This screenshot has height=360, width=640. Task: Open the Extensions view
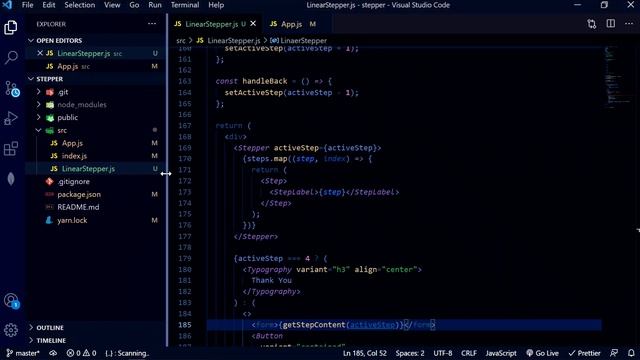[x=11, y=149]
